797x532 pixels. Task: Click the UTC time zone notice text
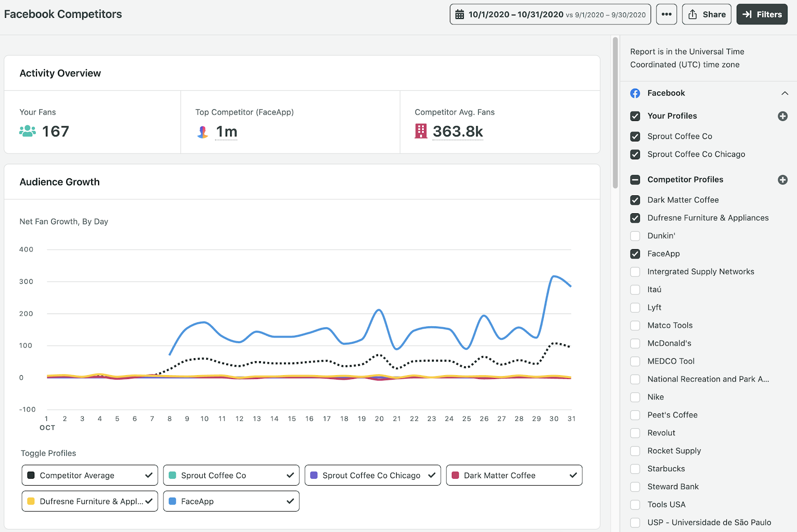[687, 58]
